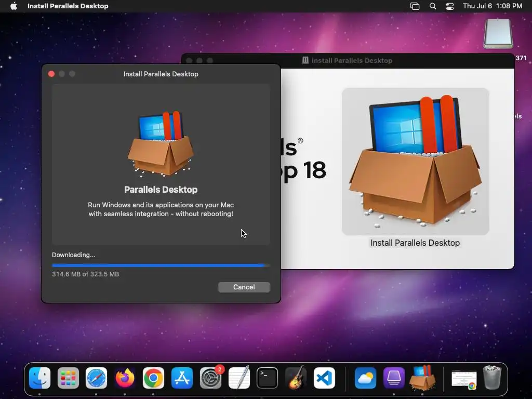Open the Install Parallels Desktop app menu

(68, 6)
